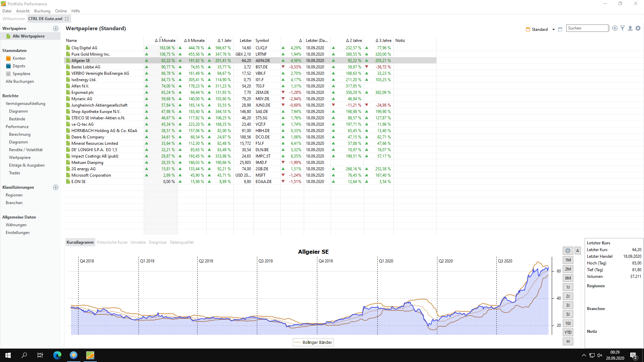Set chart range to 2J

(x=568, y=296)
